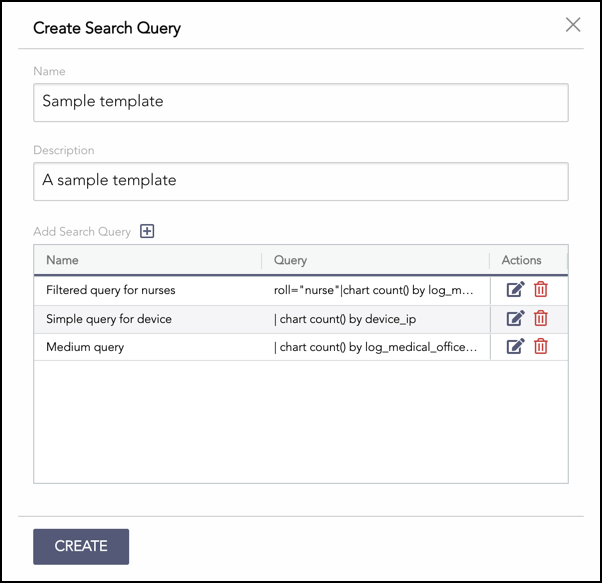Image resolution: width=602 pixels, height=583 pixels.
Task: Click the log_medical_office query cell
Action: pyautogui.click(x=376, y=347)
